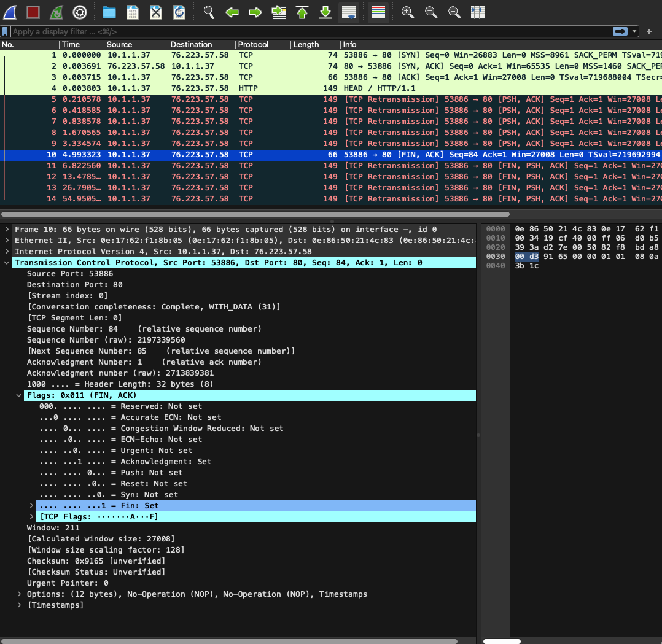
Task: Click the packet list horizontal scrollbar
Action: (x=255, y=214)
